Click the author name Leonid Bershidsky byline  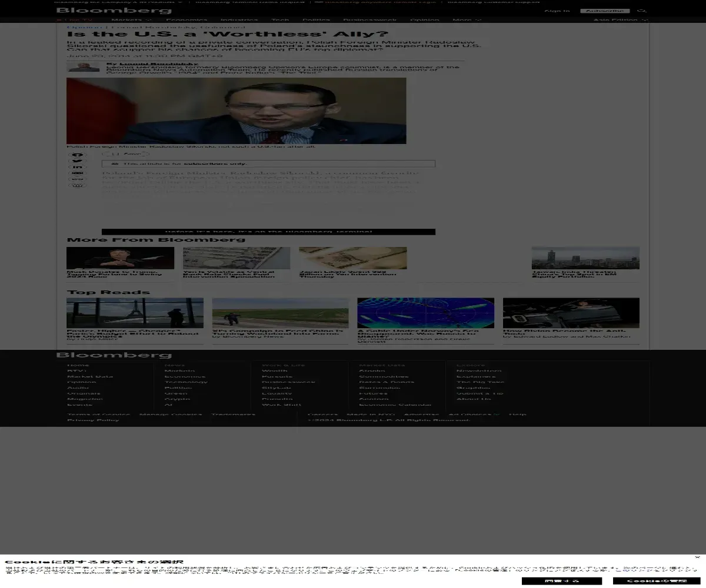[158, 64]
